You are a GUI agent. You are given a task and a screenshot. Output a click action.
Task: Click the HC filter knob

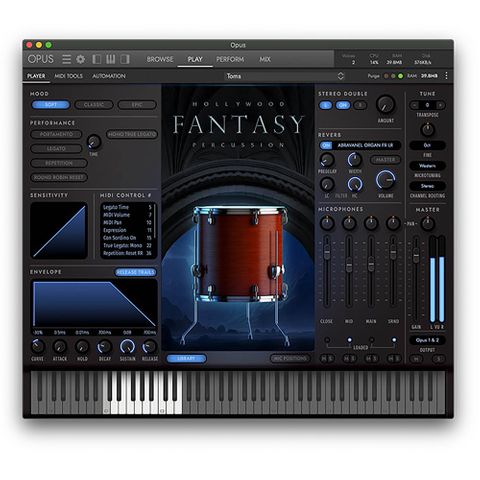[355, 184]
